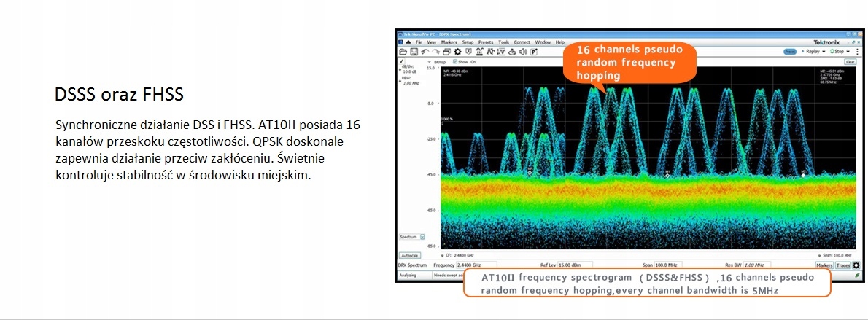The image size is (868, 320).
Task: Click the Res BW 1.00 MHz field
Action: coord(756,265)
